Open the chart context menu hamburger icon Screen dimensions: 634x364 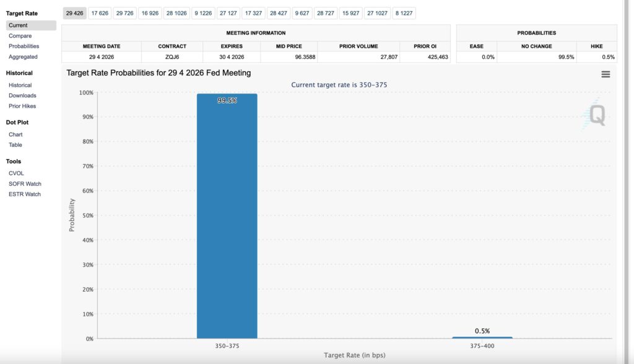(606, 74)
